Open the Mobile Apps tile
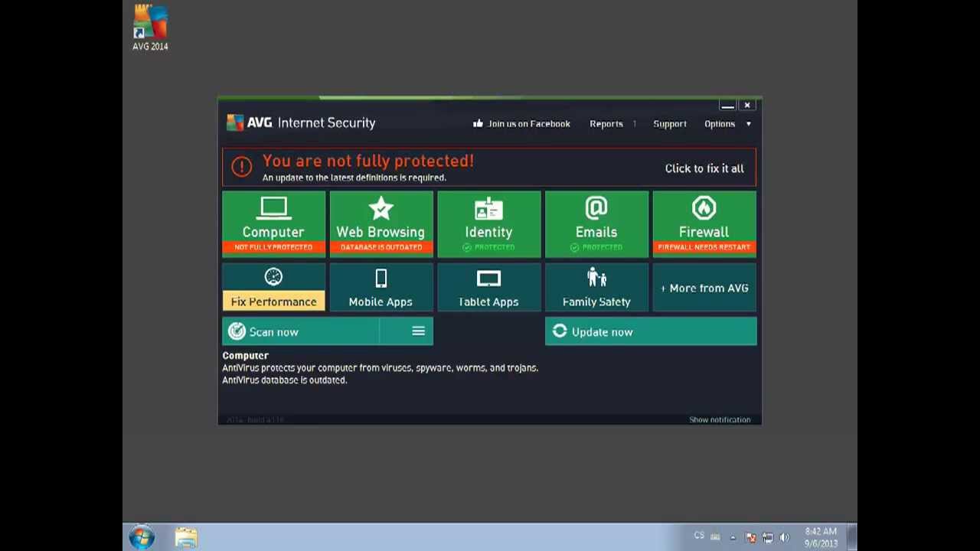Image resolution: width=980 pixels, height=551 pixels. coord(381,287)
